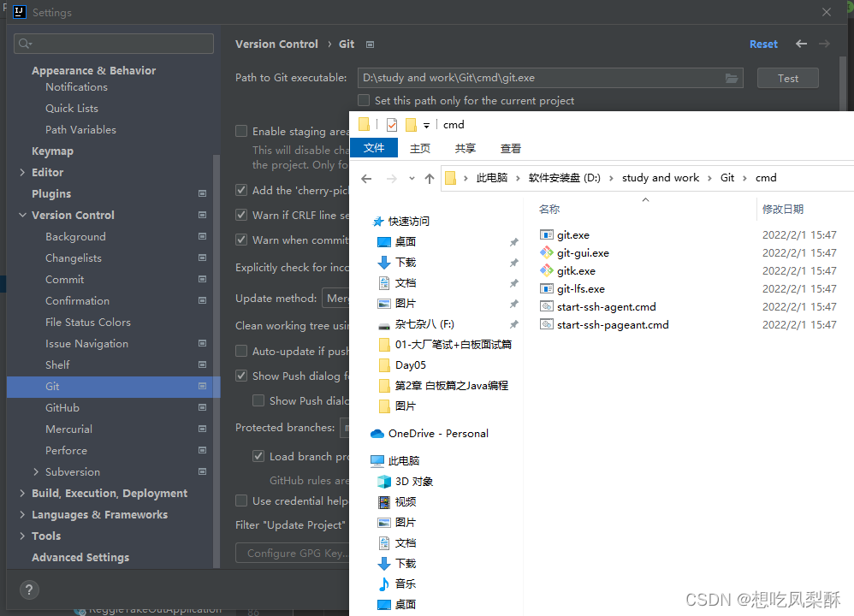Open the 文件 ribbon tab

click(374, 148)
